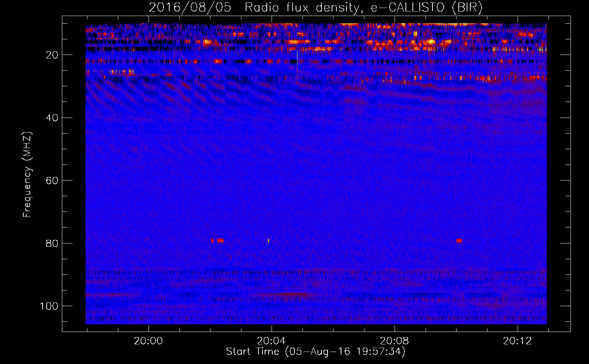Click the 40 MHz frequency tick label
Viewport: 589px width, 364px height.
(52, 118)
